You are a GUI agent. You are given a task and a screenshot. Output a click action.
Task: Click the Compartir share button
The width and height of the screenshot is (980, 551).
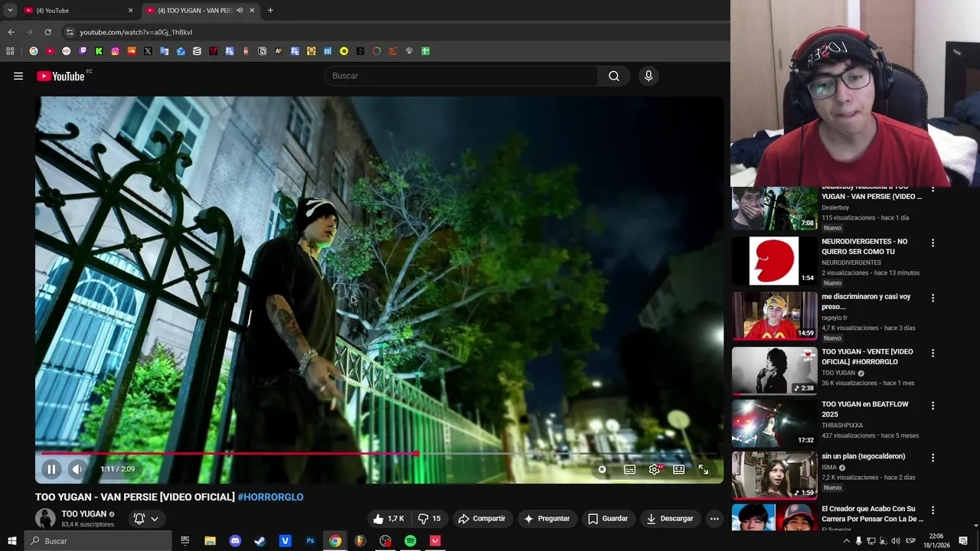pyautogui.click(x=482, y=519)
